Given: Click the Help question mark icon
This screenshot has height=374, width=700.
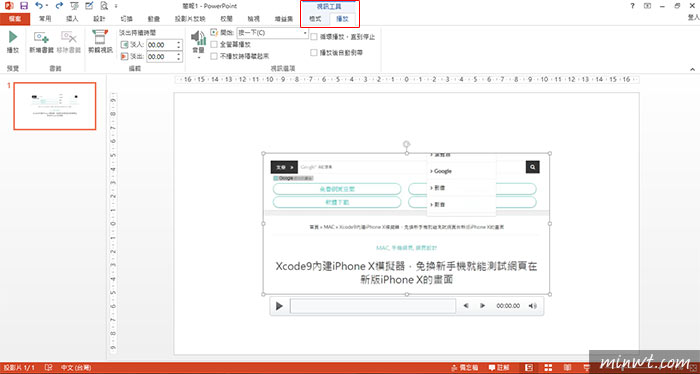Looking at the screenshot, I should (x=632, y=6).
